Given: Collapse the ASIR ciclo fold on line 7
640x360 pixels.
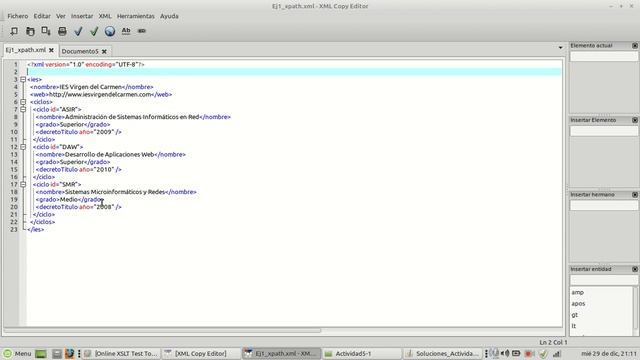Looking at the screenshot, I should point(23,109).
